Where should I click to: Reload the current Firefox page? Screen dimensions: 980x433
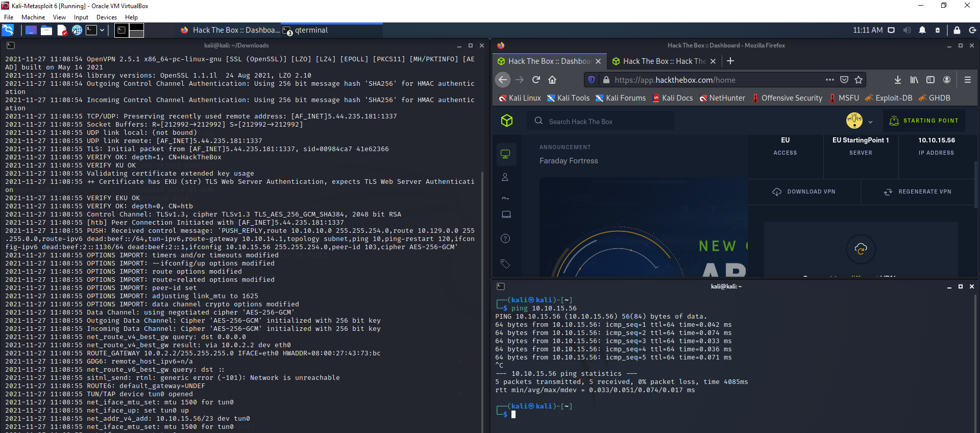(x=536, y=80)
